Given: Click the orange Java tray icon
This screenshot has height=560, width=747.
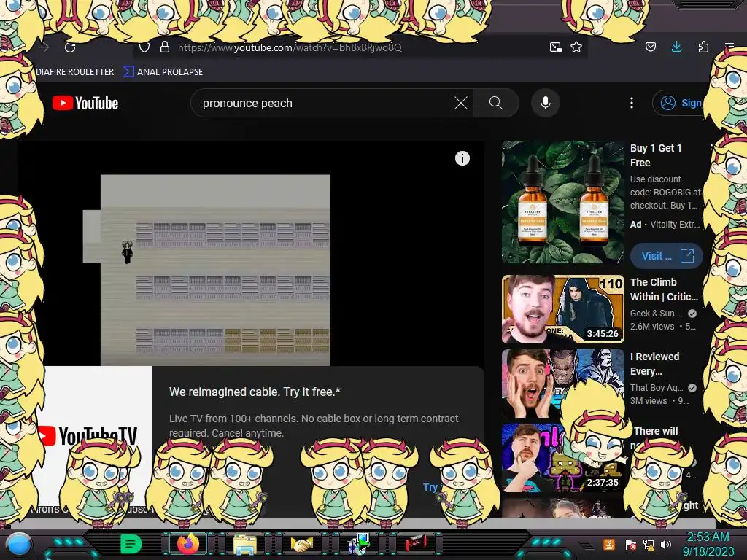Looking at the screenshot, I should tap(608, 544).
